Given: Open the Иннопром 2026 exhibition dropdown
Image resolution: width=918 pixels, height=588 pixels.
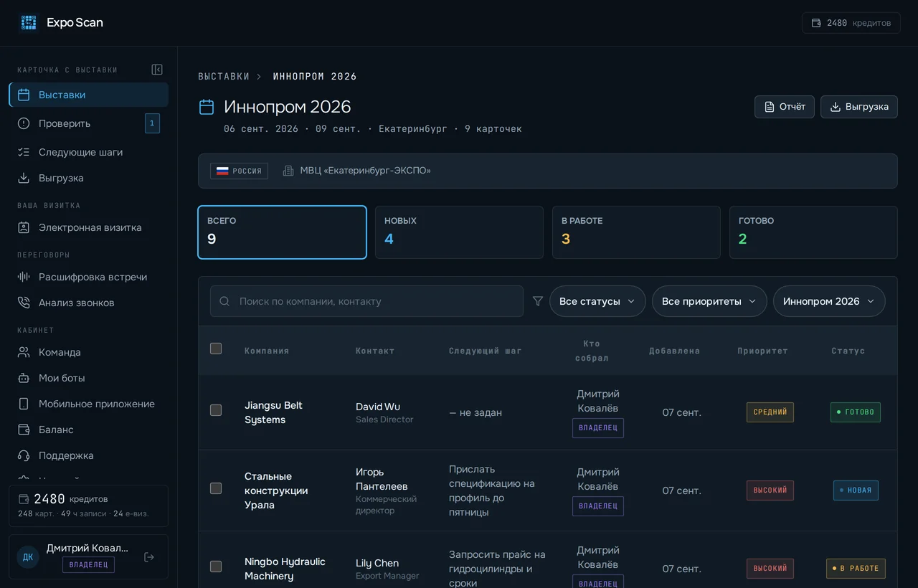Looking at the screenshot, I should click(x=829, y=301).
